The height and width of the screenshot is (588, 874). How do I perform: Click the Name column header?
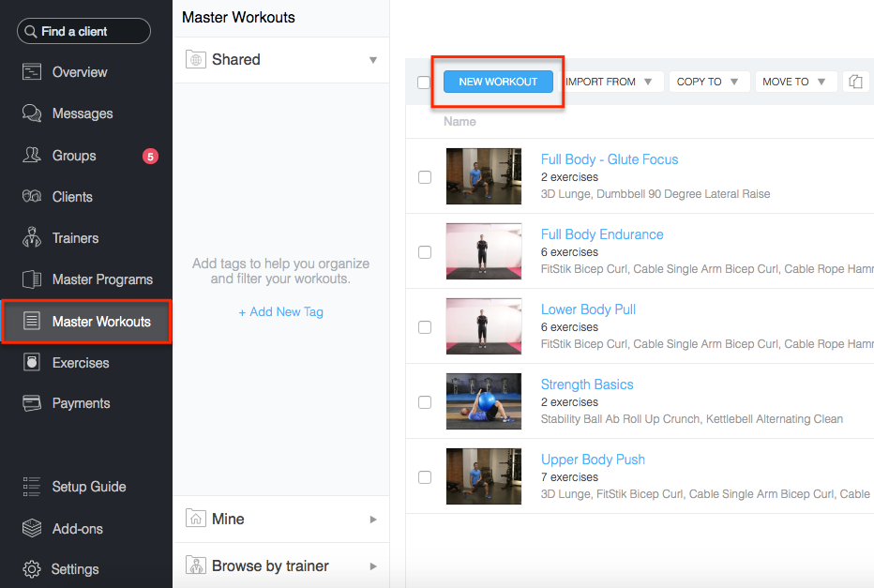(x=460, y=122)
